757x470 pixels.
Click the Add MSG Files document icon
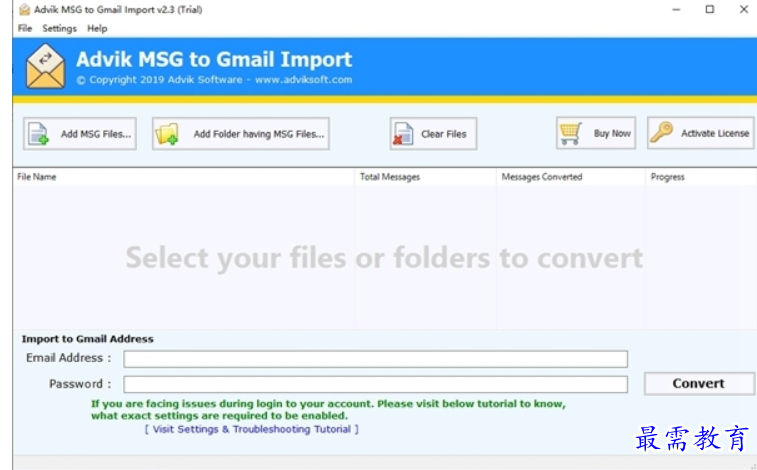pos(38,134)
